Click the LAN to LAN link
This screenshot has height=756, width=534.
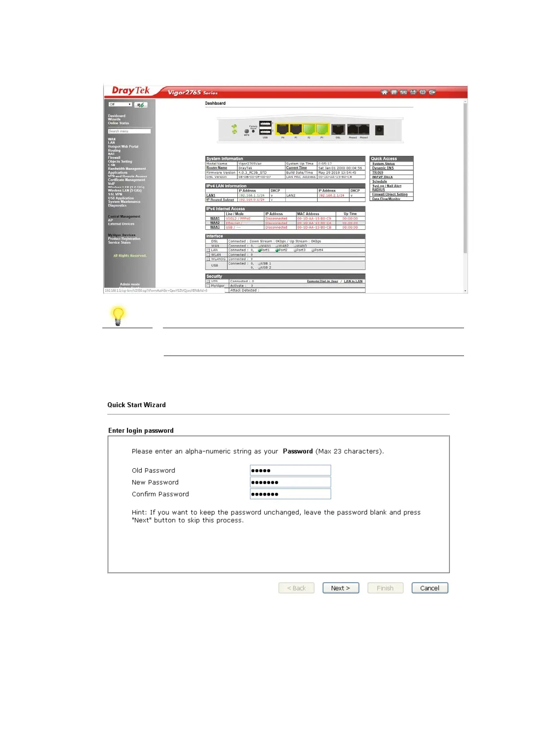[x=353, y=281]
